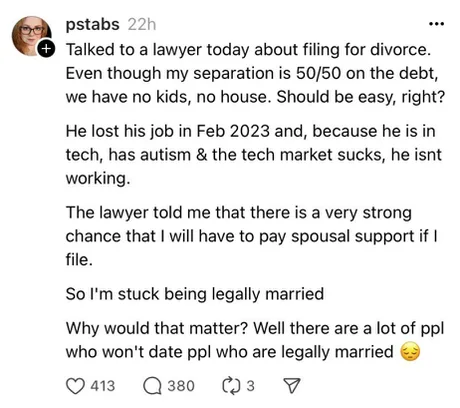This screenshot has width=460, height=408.
Task: Open the three-dot more options menu
Action: (x=436, y=24)
